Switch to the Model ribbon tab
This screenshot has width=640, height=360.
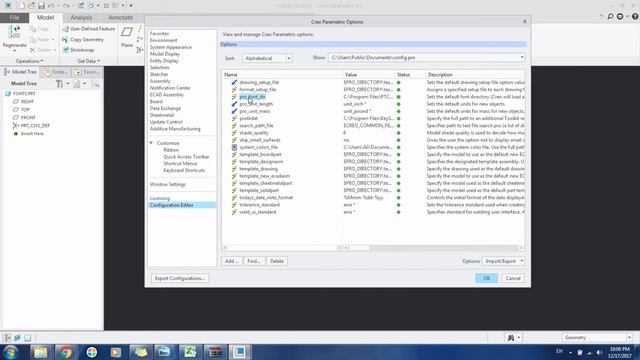click(45, 18)
